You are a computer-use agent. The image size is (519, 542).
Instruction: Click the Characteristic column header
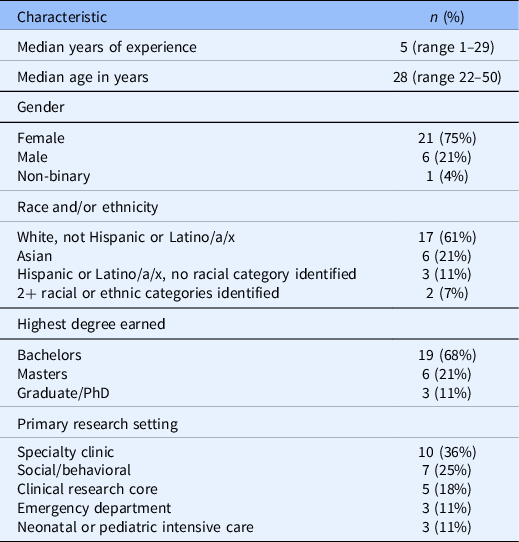(x=62, y=17)
